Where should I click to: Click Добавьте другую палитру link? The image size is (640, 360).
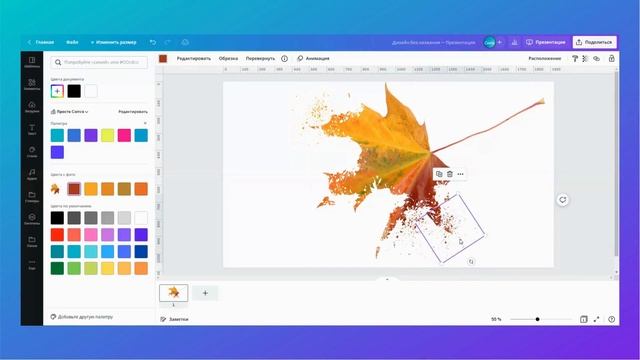82,317
